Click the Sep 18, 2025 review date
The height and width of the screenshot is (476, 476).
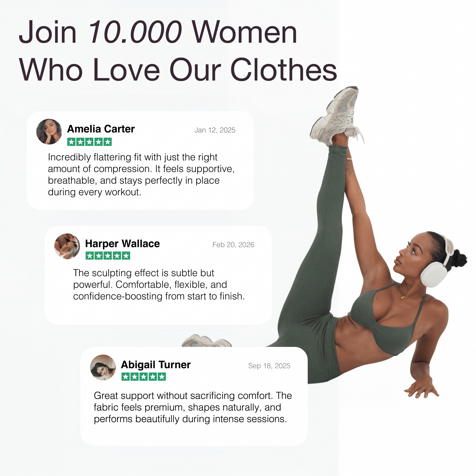coord(269,366)
